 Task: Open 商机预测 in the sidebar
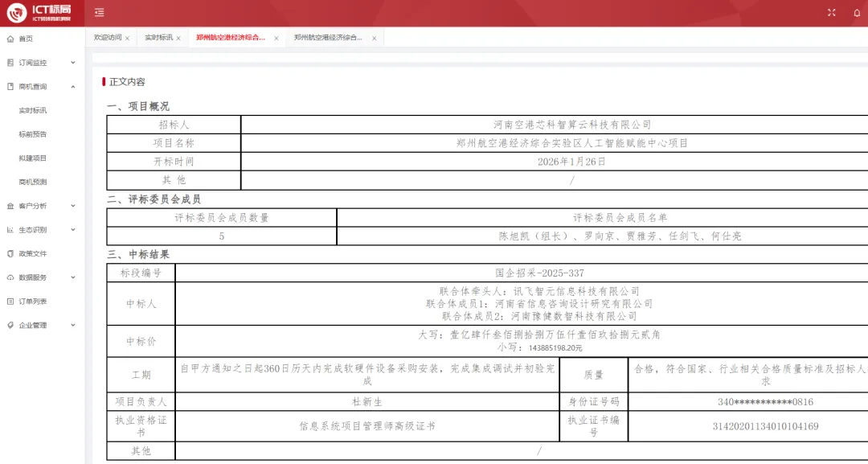coord(33,182)
